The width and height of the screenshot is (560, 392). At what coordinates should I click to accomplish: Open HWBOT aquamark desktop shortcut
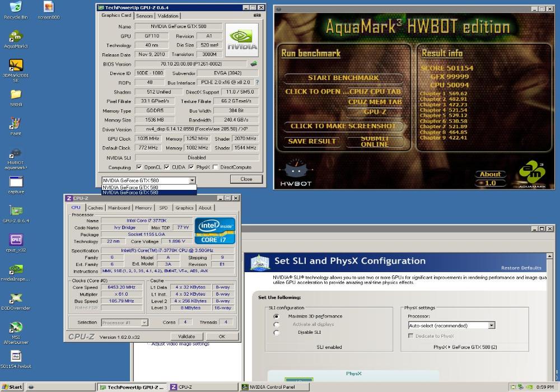16,159
